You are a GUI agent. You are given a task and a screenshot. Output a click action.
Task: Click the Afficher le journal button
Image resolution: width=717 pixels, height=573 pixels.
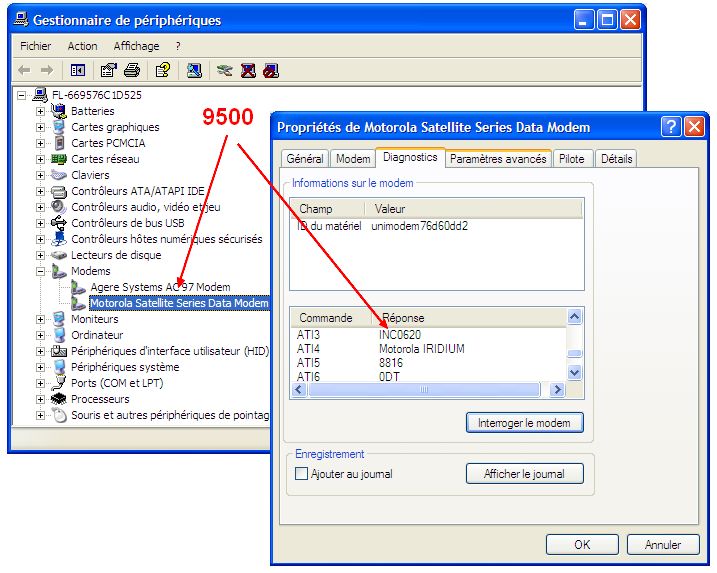point(524,473)
